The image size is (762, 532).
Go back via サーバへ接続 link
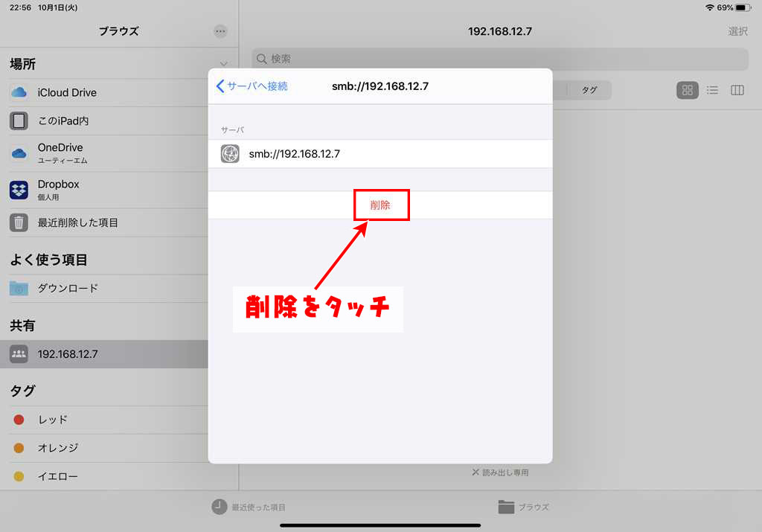(x=252, y=86)
